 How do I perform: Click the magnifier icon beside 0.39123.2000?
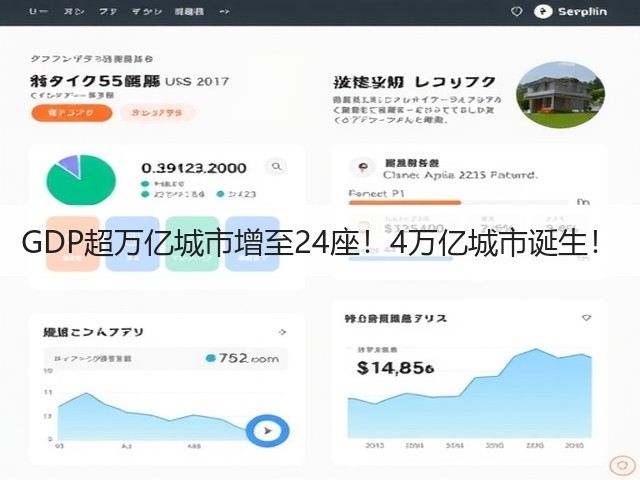click(276, 167)
